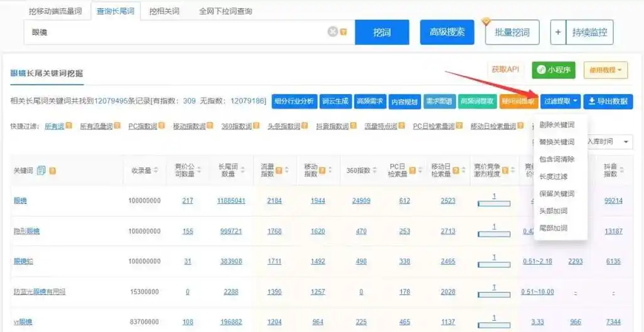
Task: Open the green 小程序 button
Action: pos(554,70)
